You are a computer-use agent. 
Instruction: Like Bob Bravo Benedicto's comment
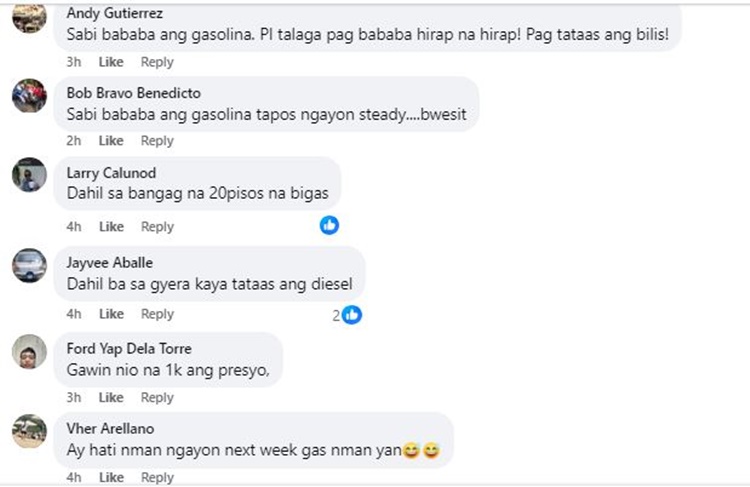click(x=111, y=141)
